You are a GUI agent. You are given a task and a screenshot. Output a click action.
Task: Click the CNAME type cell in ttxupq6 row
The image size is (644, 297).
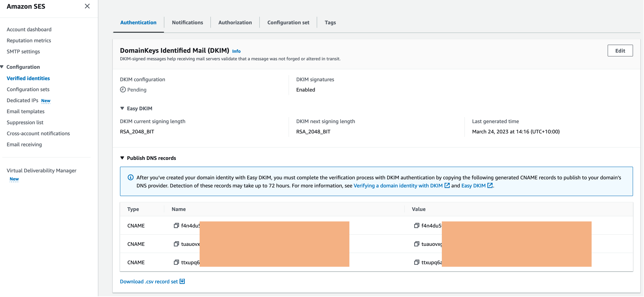(136, 262)
